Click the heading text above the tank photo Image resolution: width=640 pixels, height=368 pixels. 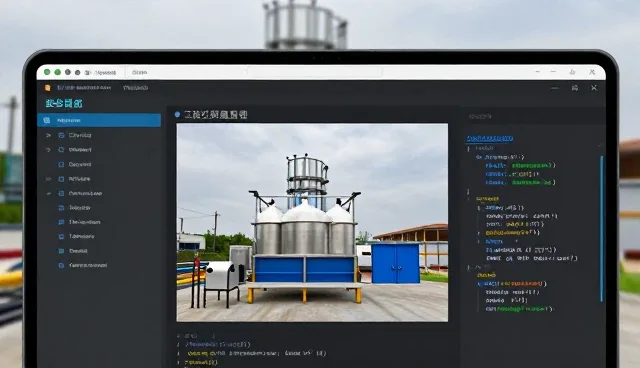[x=216, y=115]
